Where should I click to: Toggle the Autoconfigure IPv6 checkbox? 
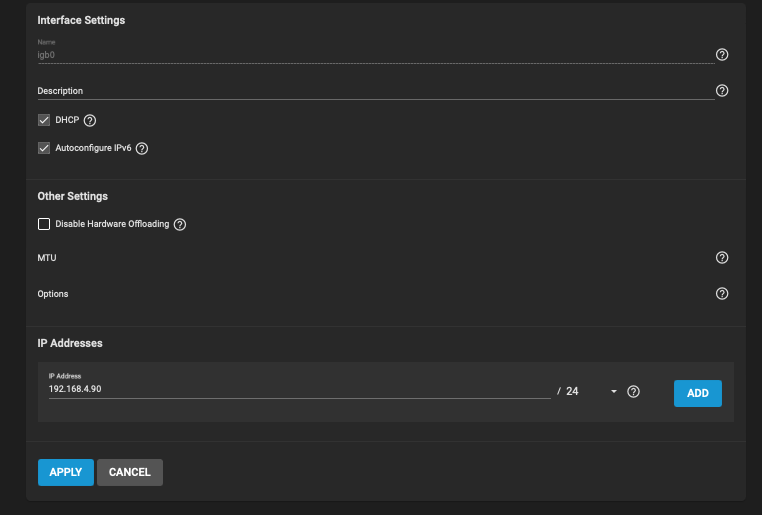[44, 148]
